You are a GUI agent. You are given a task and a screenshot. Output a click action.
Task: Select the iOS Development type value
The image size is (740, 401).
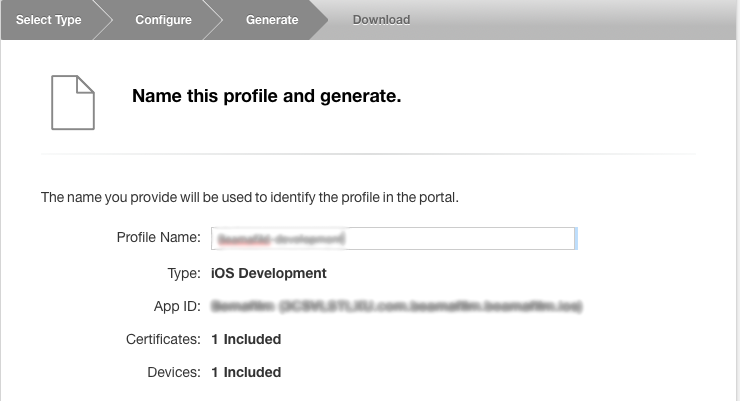click(x=268, y=272)
